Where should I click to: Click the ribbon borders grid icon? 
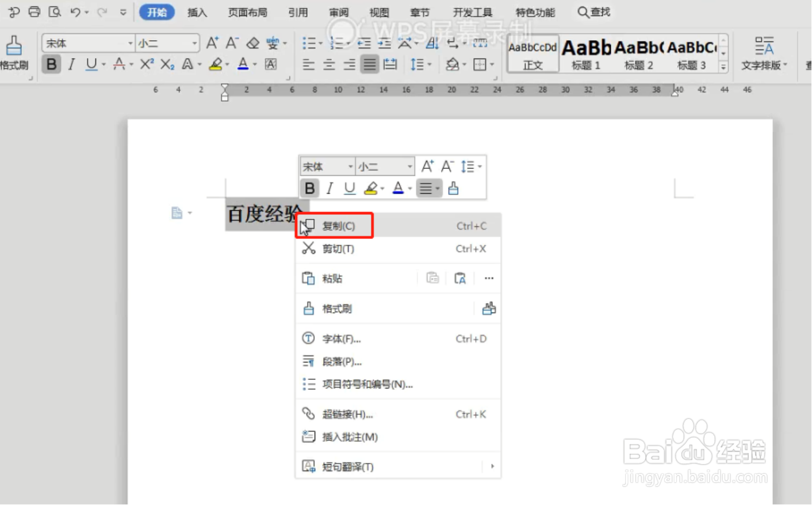pos(480,64)
